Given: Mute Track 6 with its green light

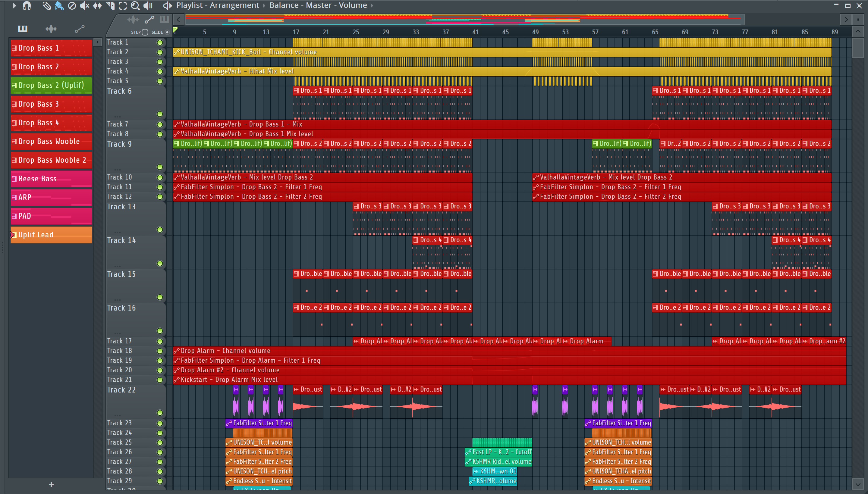Looking at the screenshot, I should (x=159, y=114).
